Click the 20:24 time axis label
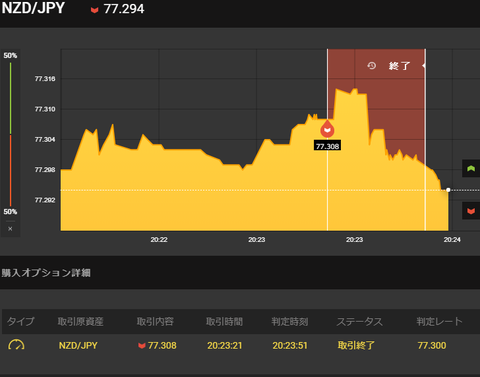 (452, 239)
